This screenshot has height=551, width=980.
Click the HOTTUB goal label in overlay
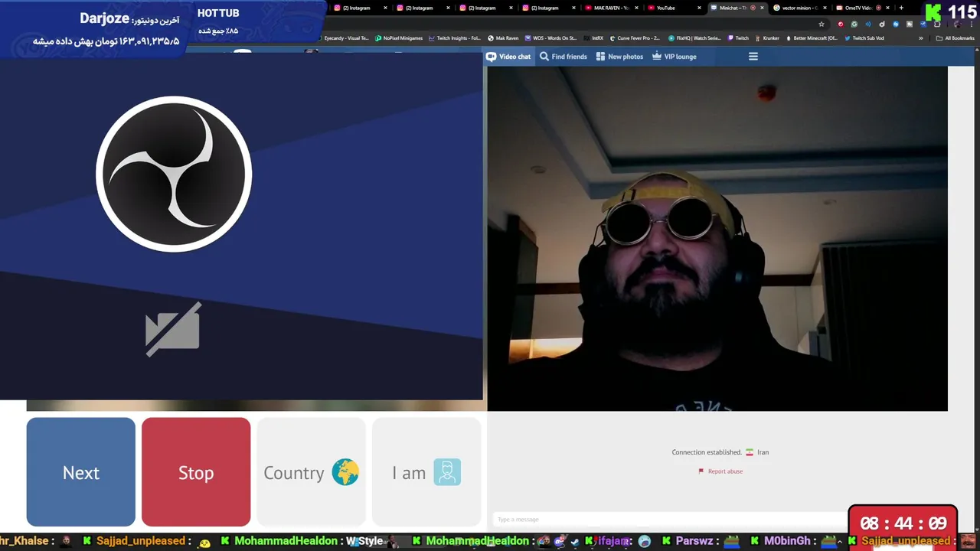pos(218,13)
